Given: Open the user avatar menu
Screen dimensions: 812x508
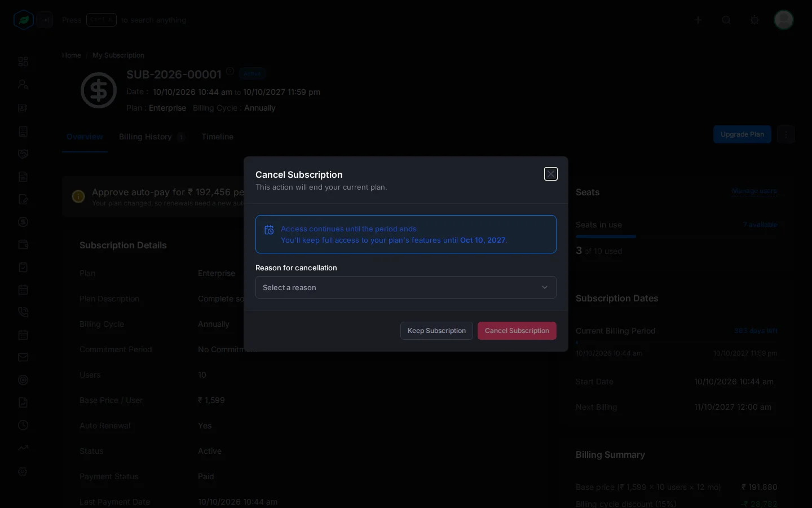Looking at the screenshot, I should 784,20.
